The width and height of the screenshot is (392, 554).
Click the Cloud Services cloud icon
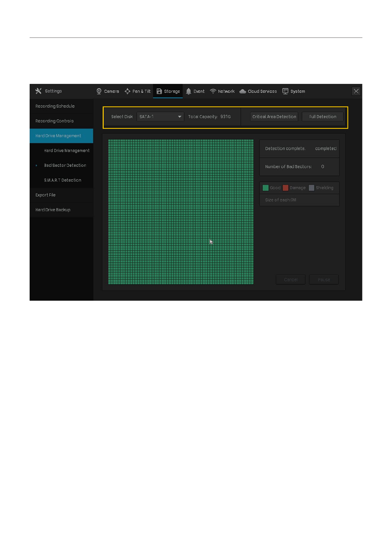[243, 91]
